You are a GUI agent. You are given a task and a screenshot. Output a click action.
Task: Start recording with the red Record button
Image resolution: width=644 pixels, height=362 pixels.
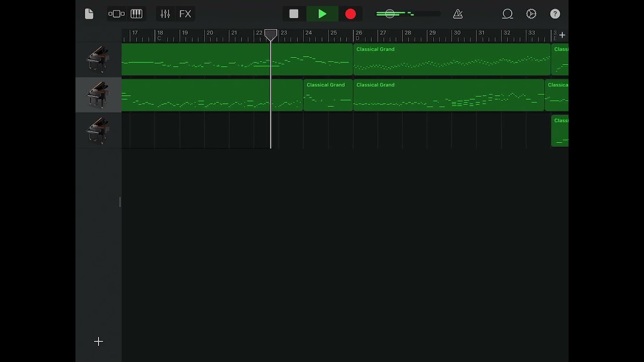[351, 14]
